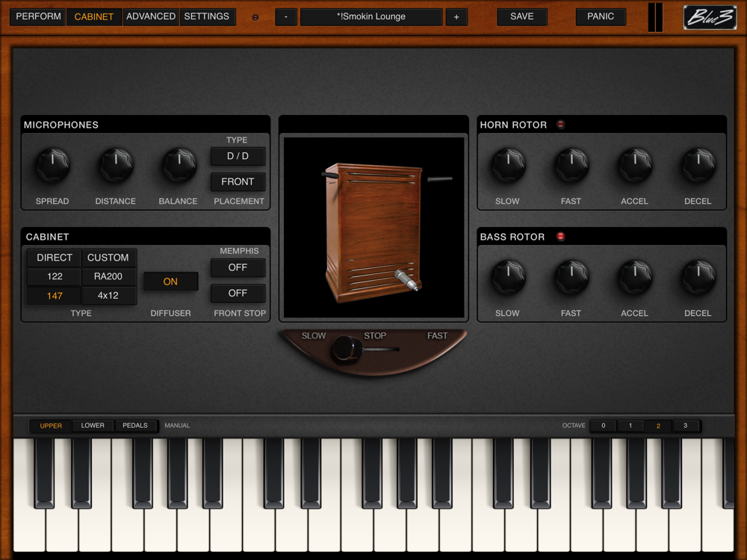Select the Pedals manual
747x560 pixels.
[135, 426]
